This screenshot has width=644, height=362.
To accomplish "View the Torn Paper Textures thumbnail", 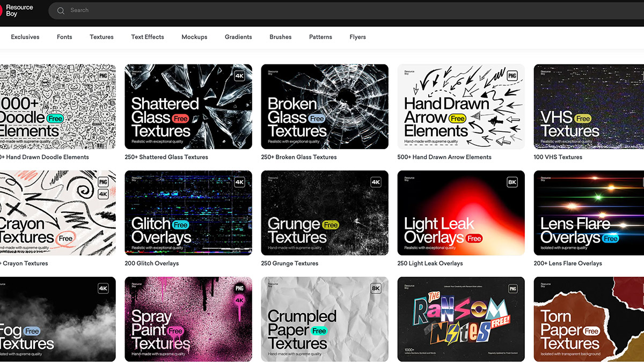I will pos(589,319).
